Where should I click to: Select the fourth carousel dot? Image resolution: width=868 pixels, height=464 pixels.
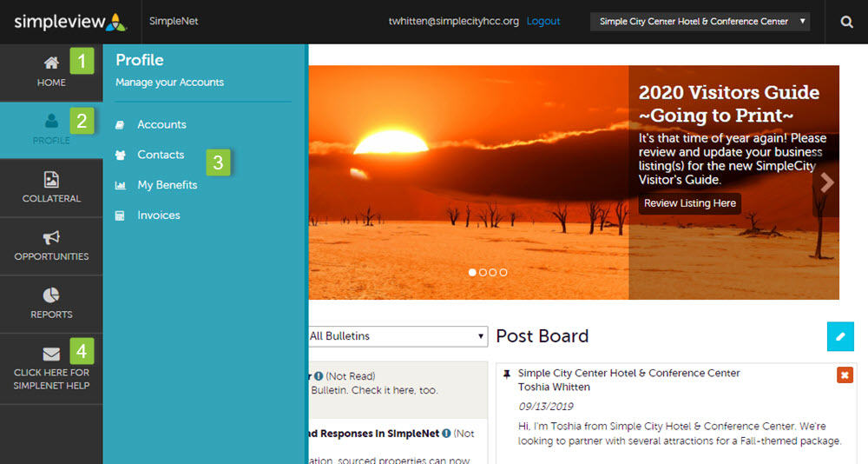pos(503,273)
